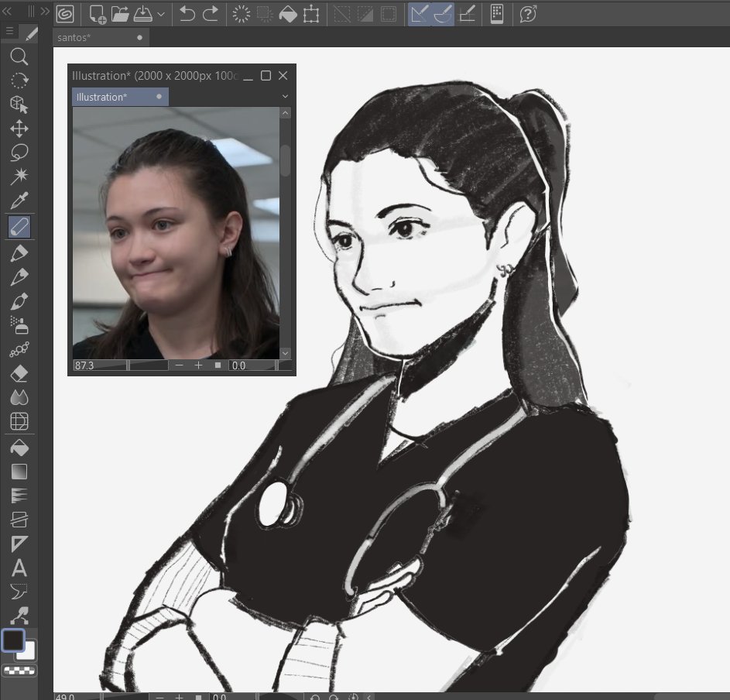This screenshot has height=700, width=730.
Task: Click the reference photo in Illustration window
Action: click(x=176, y=233)
